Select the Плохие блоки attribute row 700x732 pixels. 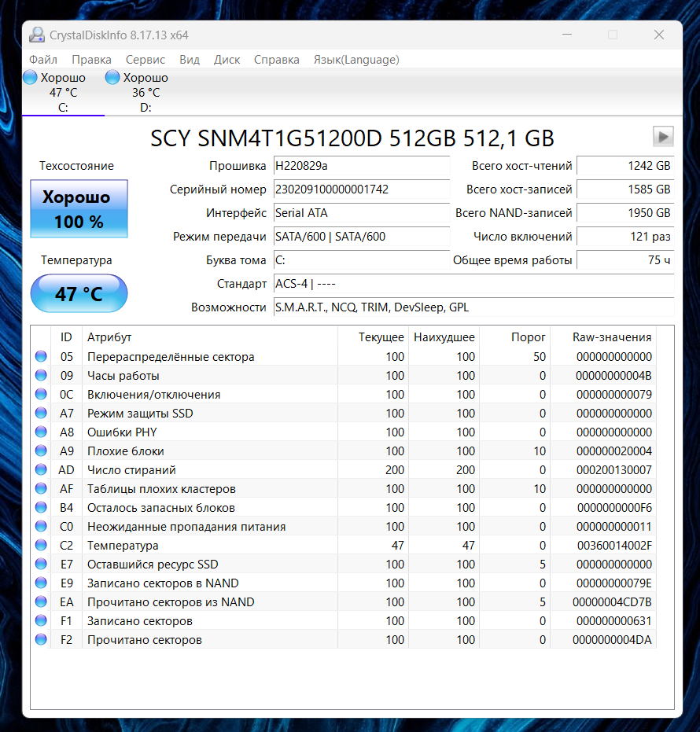pyautogui.click(x=345, y=451)
